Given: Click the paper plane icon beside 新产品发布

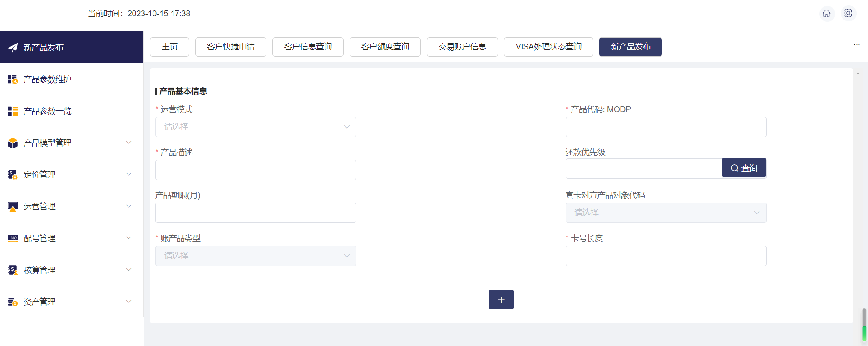Looking at the screenshot, I should [x=13, y=47].
